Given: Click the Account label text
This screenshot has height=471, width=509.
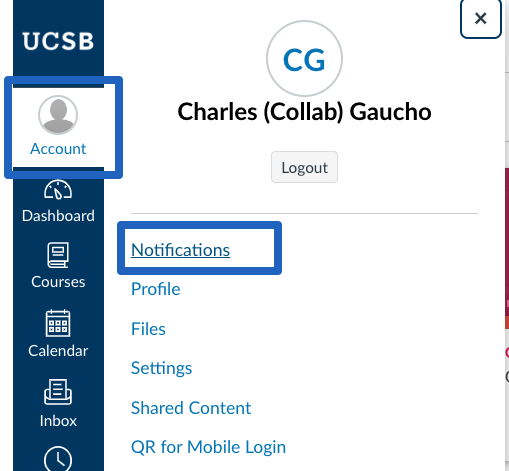Looking at the screenshot, I should [58, 149].
